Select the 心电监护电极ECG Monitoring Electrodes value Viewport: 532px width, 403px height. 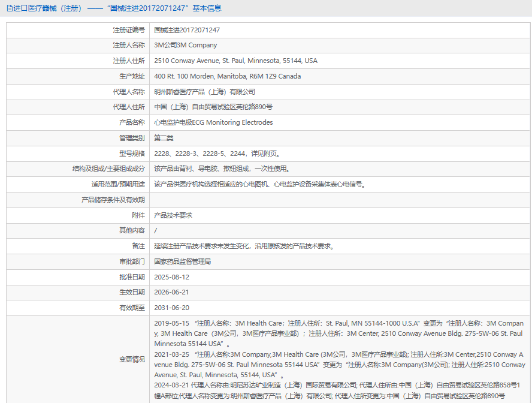pos(213,122)
